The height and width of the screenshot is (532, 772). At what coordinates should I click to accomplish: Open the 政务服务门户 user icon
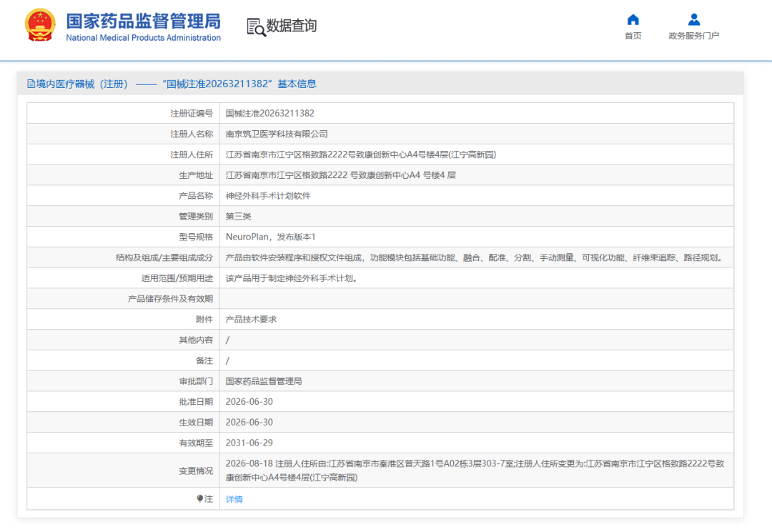693,20
